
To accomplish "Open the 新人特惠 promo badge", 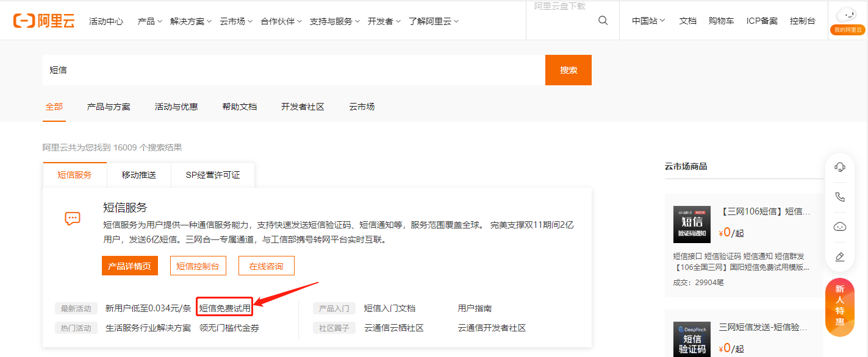I will coord(839,307).
